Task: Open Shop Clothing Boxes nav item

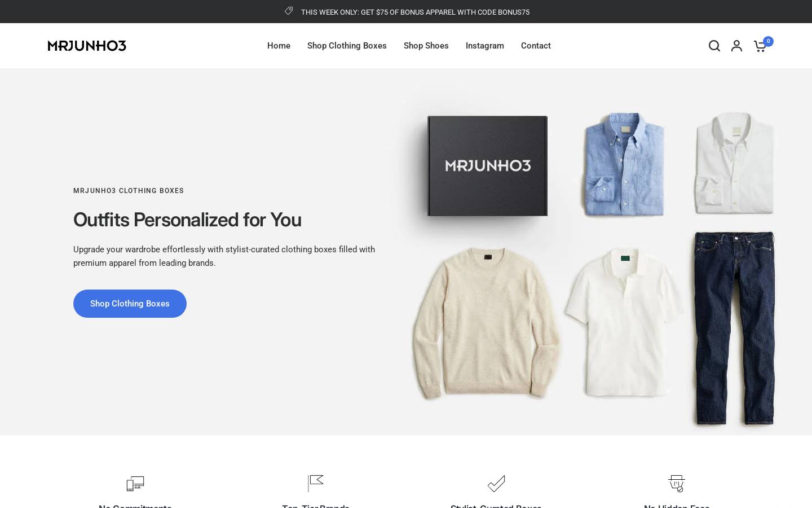Action: tap(347, 46)
